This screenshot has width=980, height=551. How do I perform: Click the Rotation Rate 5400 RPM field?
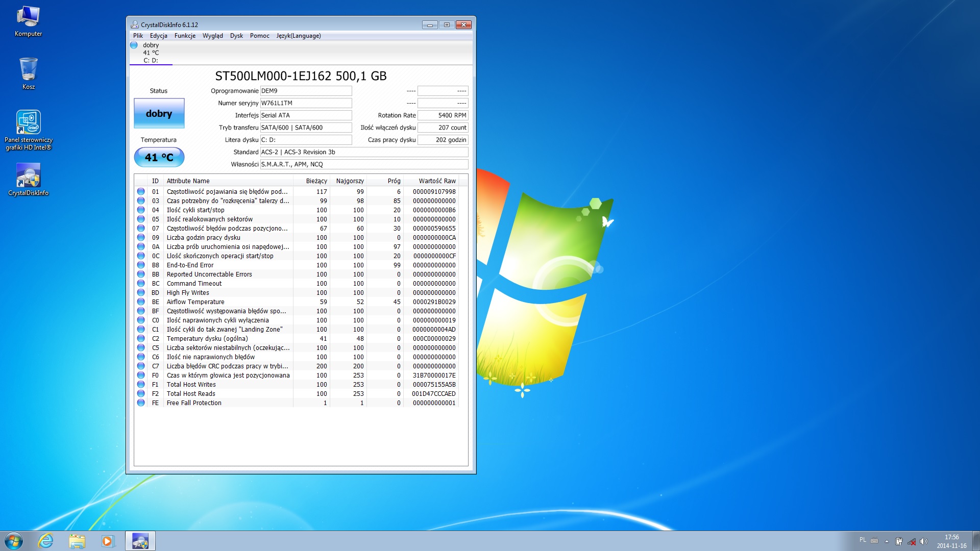443,115
